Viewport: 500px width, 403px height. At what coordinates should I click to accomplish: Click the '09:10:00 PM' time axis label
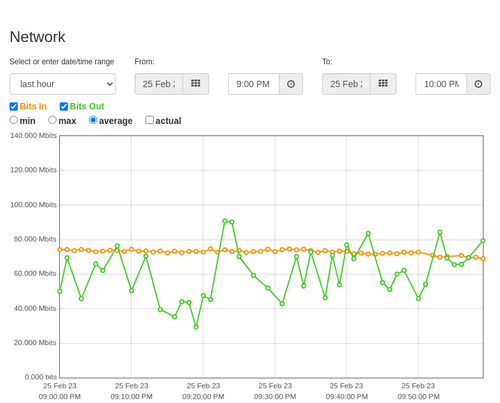(x=131, y=397)
